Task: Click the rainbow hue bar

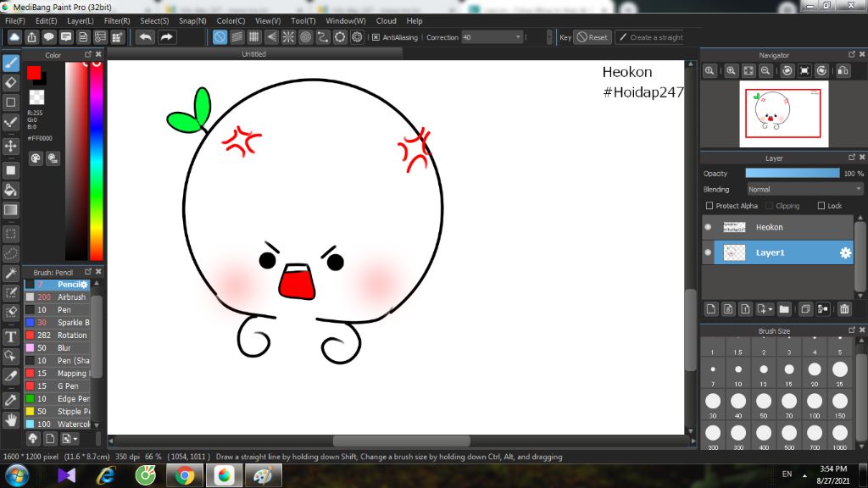Action: click(97, 160)
